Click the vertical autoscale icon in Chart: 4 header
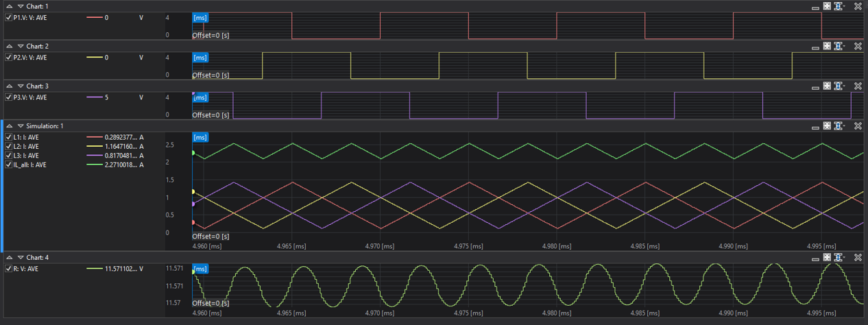This screenshot has height=325, width=868. [838, 258]
